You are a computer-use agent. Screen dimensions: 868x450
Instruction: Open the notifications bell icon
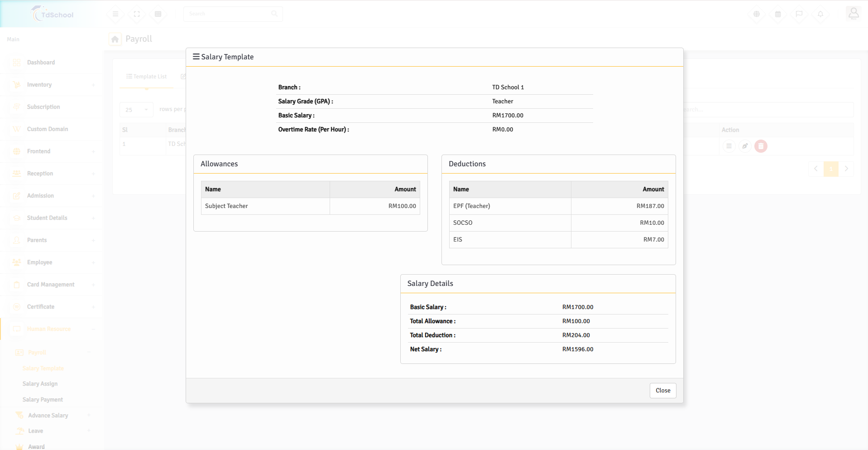point(820,14)
